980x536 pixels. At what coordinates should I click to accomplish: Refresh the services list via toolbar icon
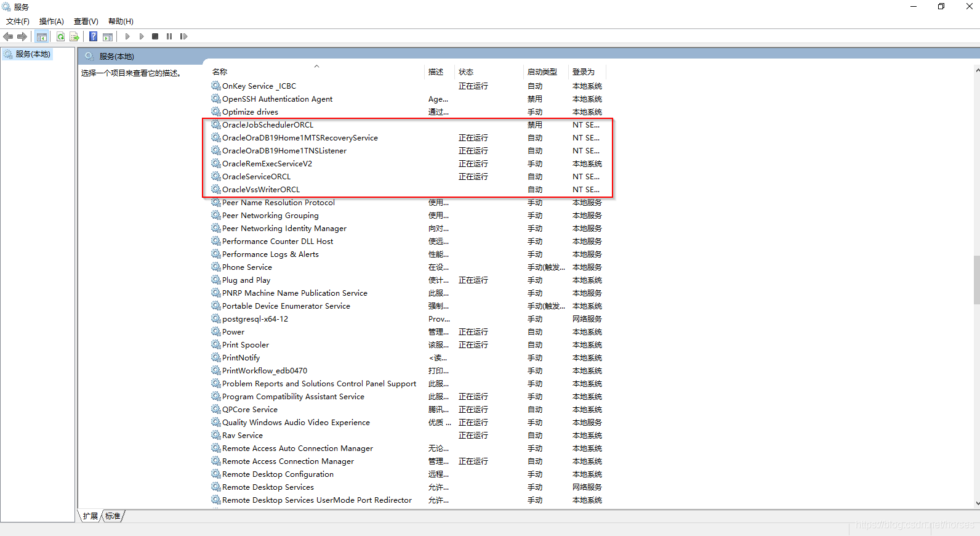pos(60,37)
